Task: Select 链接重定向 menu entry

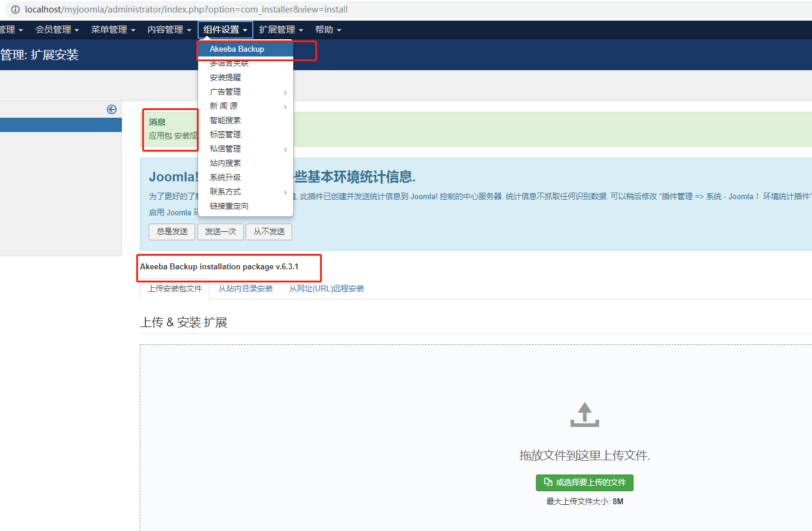Action: (245, 206)
